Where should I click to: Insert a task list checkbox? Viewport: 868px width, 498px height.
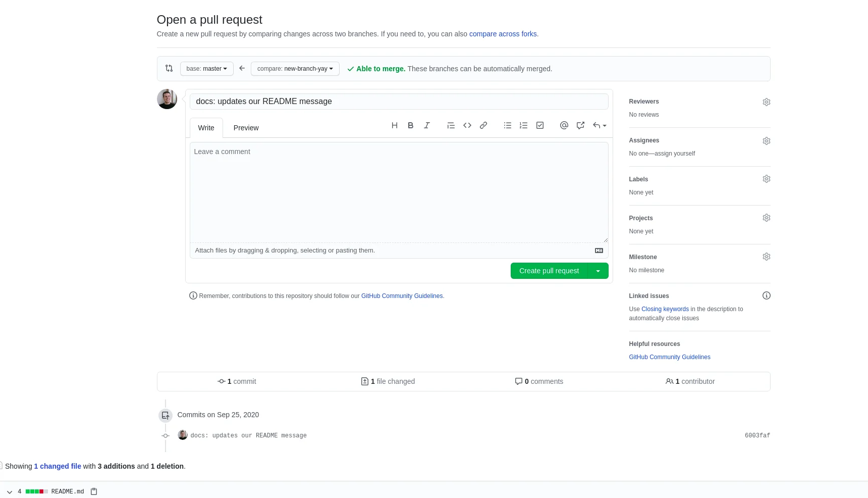click(x=540, y=125)
